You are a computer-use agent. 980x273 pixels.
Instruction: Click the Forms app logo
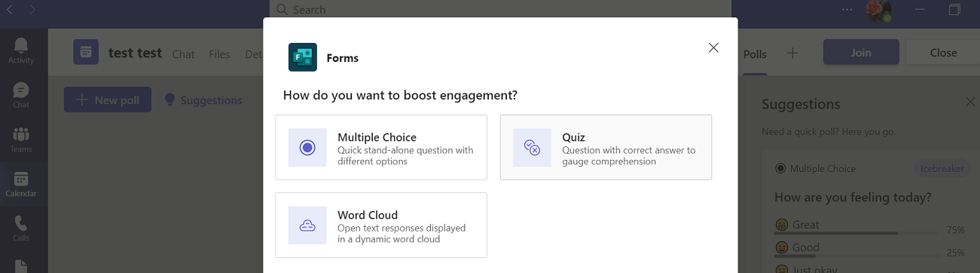point(303,57)
